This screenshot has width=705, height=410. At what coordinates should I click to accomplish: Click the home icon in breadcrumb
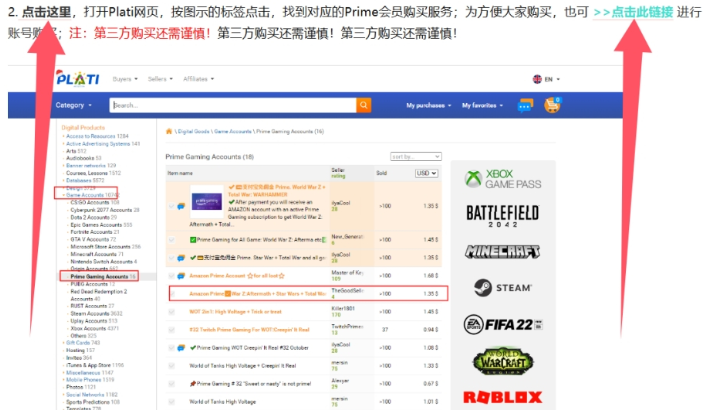pos(169,131)
